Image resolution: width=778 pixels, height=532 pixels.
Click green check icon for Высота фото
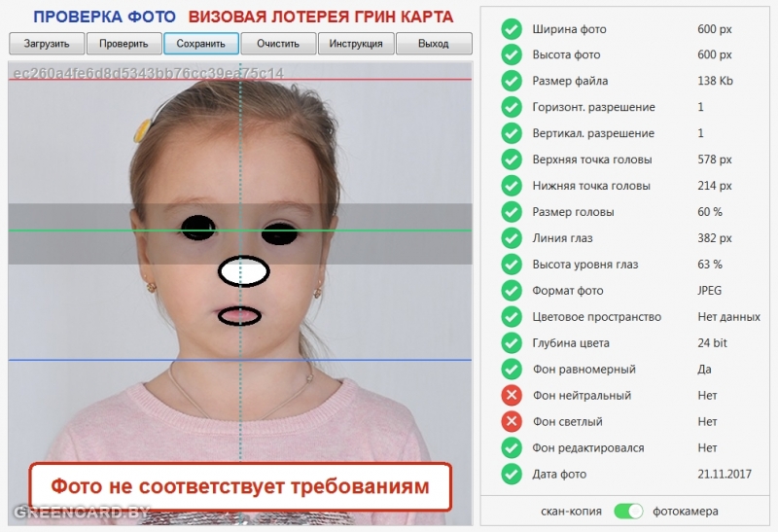point(512,54)
